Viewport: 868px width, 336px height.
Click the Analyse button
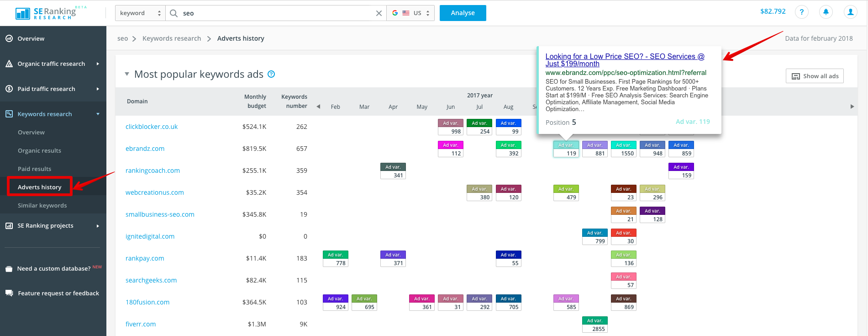463,13
